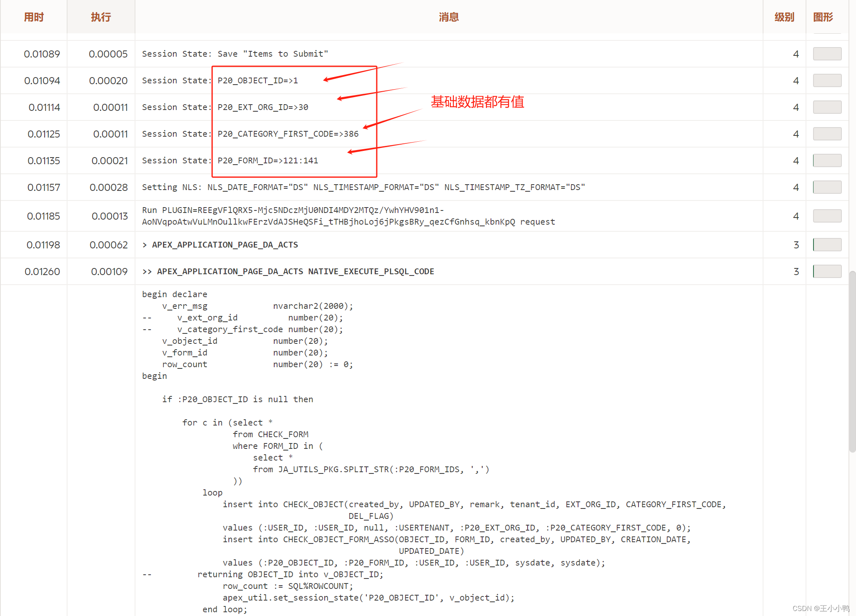856x616 pixels.
Task: Click elapsed time value 0.01185
Action: point(43,216)
